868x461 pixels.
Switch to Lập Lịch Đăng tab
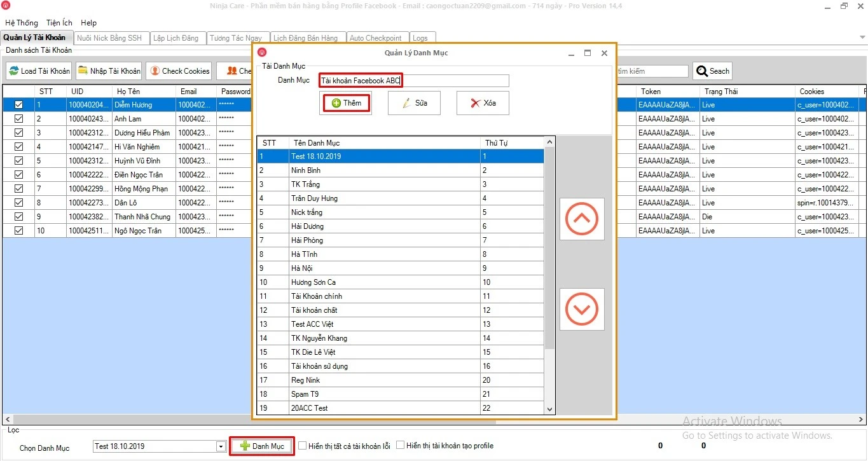178,38
